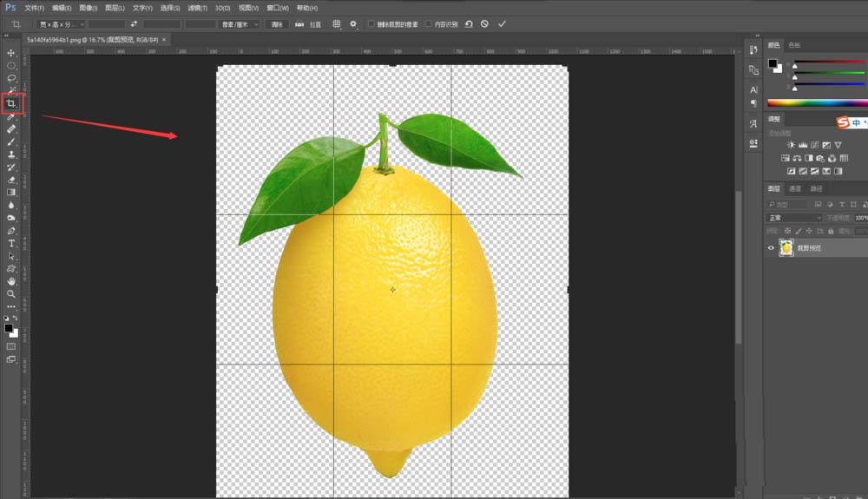The height and width of the screenshot is (499, 868).
Task: Select the Path Selection tool
Action: [x=11, y=256]
